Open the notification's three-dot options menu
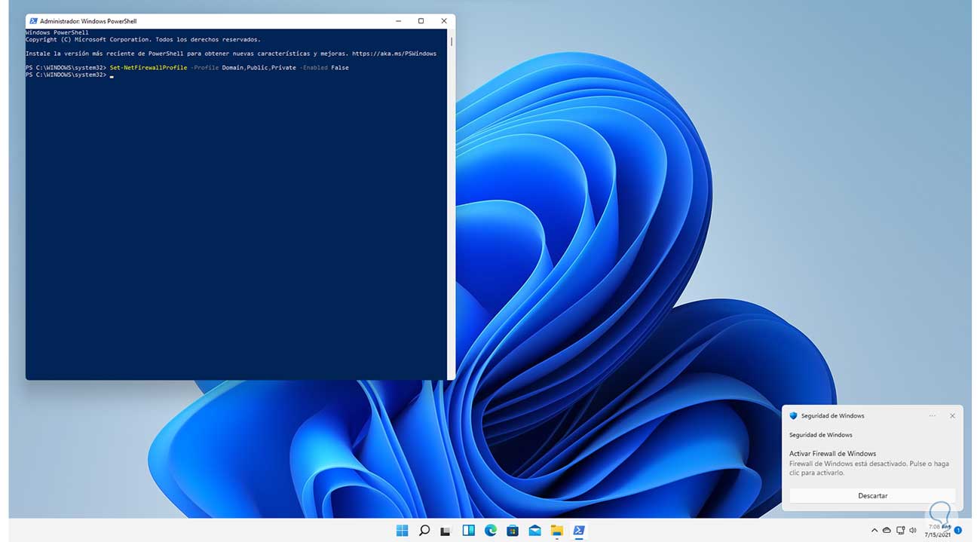 tap(933, 416)
